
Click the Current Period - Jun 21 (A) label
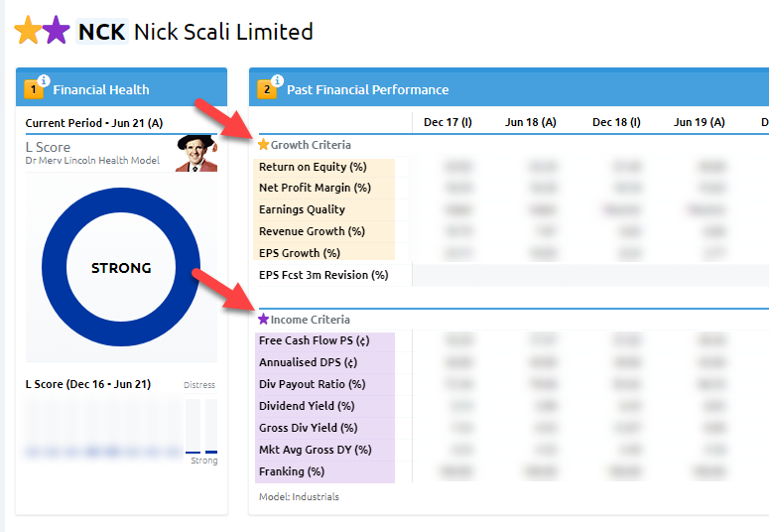coord(94,123)
